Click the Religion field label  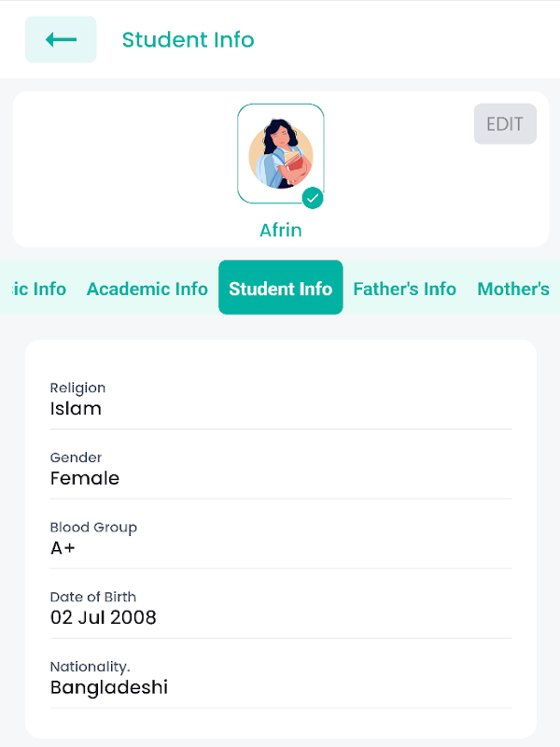(x=77, y=388)
